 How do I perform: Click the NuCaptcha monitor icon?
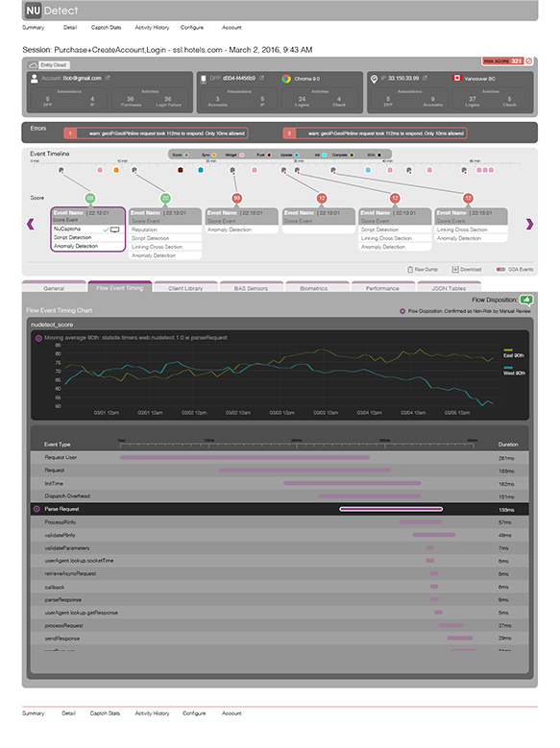coord(114,229)
